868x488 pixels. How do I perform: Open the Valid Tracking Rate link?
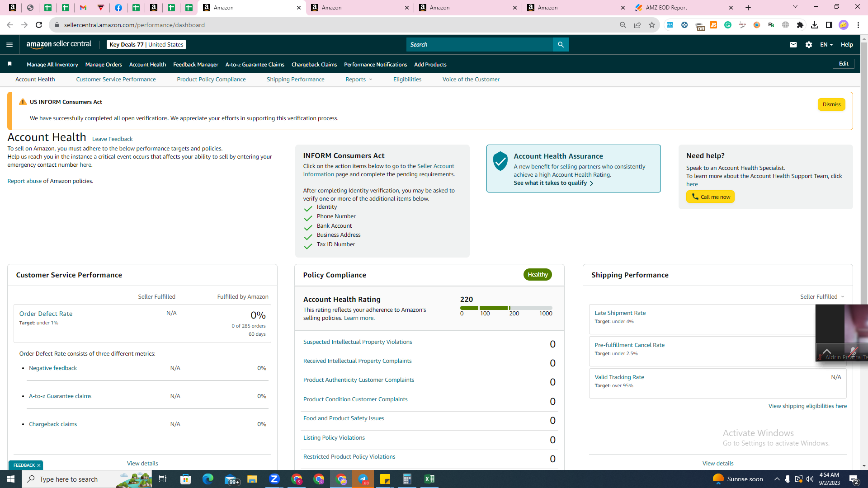(619, 377)
